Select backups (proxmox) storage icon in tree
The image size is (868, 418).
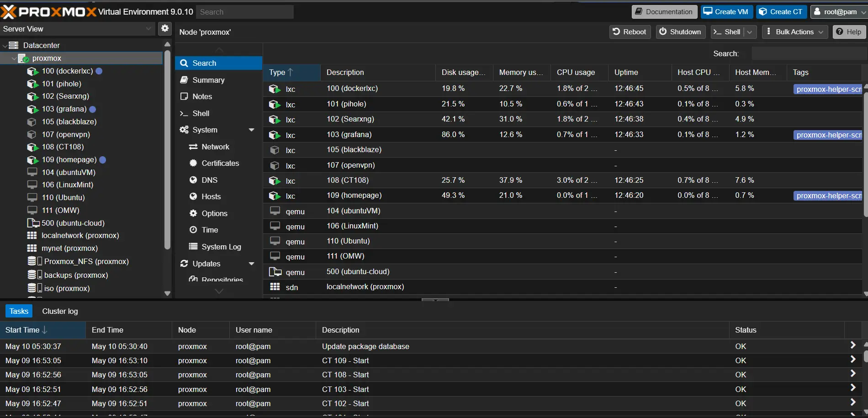point(34,275)
